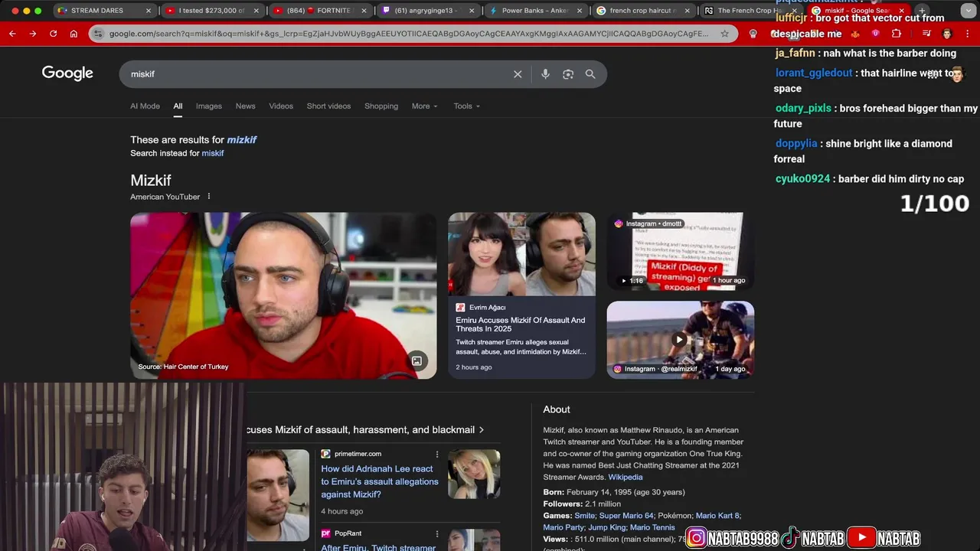980x551 pixels.
Task: Close the miskif Google Search tab
Action: tap(901, 11)
